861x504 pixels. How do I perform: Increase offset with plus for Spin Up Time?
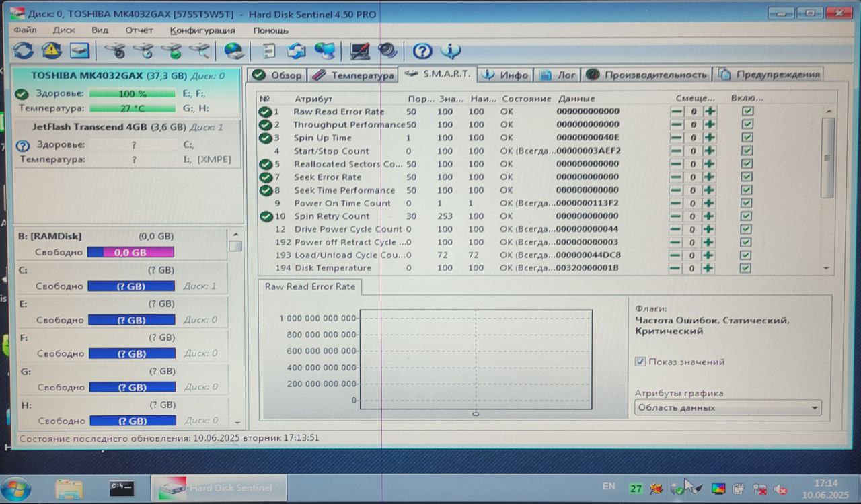(x=710, y=138)
